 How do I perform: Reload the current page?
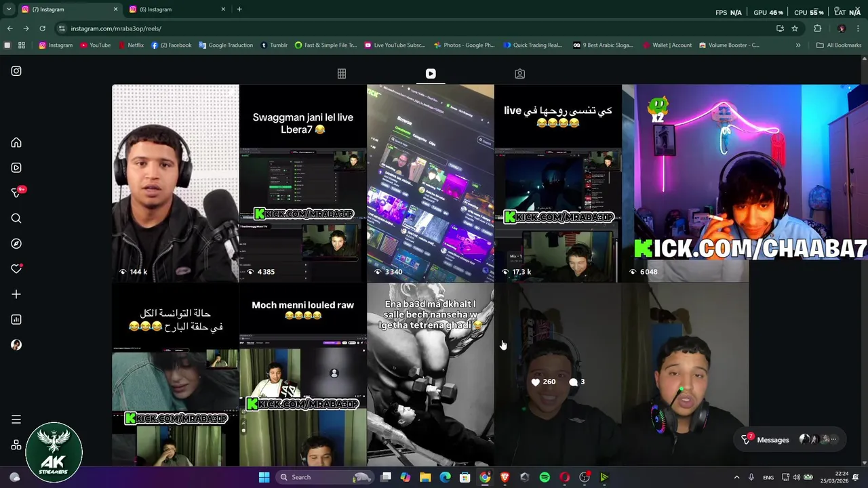tap(42, 28)
